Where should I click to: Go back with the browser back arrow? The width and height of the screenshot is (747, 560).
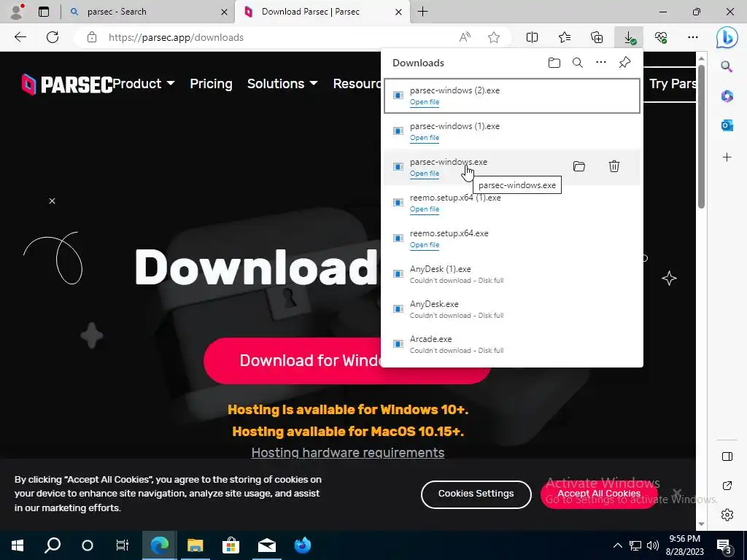[20, 37]
